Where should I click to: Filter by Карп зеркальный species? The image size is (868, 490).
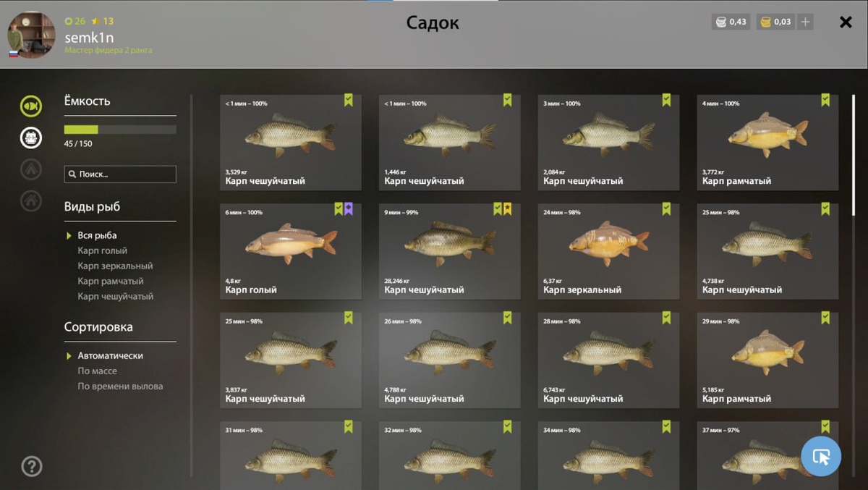pyautogui.click(x=115, y=266)
